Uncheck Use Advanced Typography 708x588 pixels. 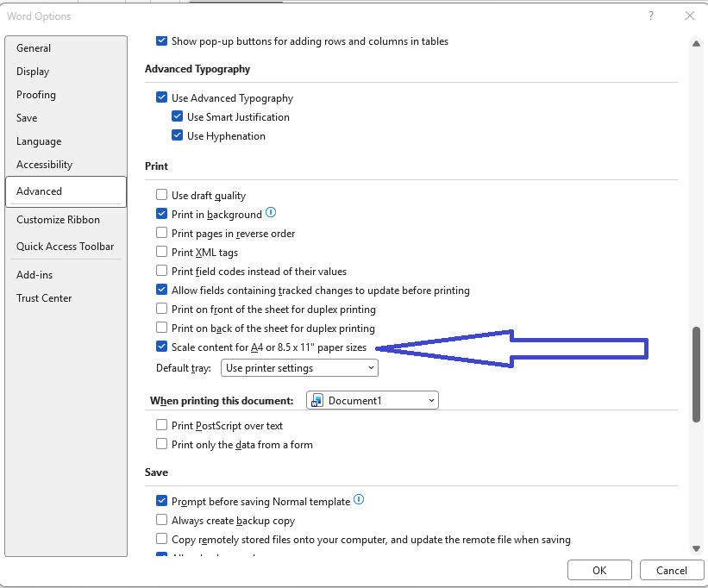[x=161, y=97]
